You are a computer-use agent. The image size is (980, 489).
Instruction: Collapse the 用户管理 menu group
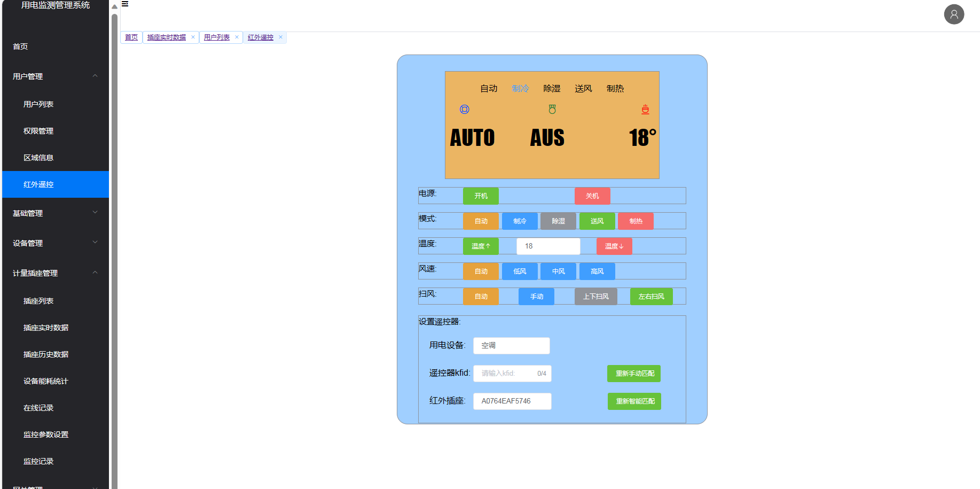[x=56, y=76]
